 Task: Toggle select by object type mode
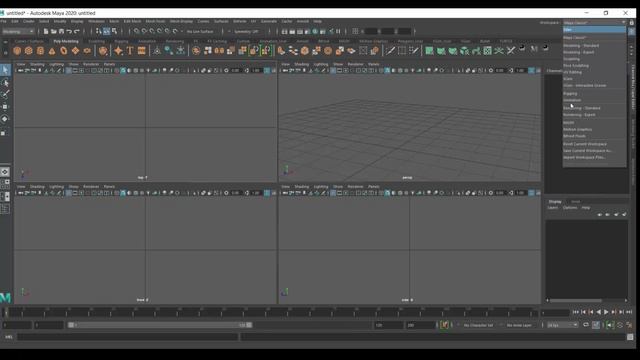point(107,31)
